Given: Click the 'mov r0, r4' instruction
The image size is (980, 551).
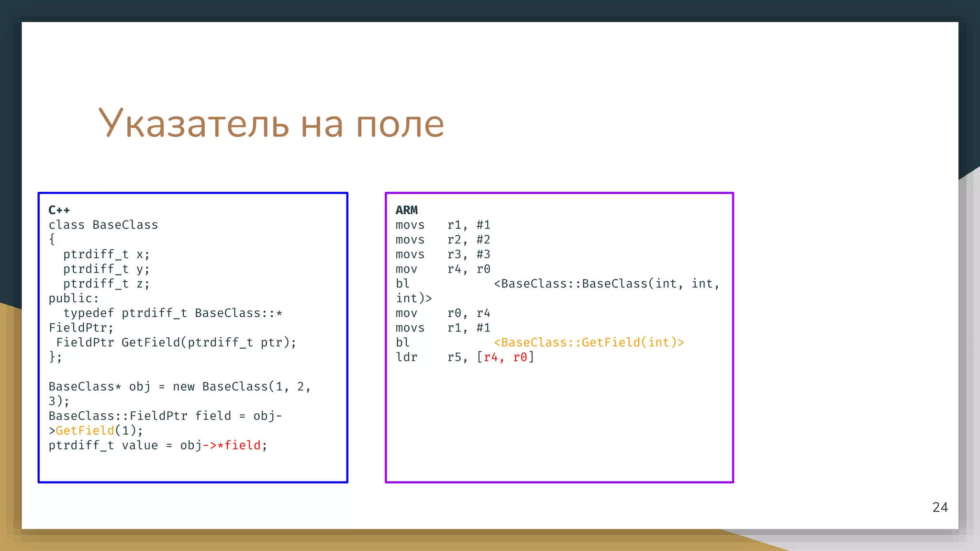Looking at the screenshot, I should [x=443, y=313].
